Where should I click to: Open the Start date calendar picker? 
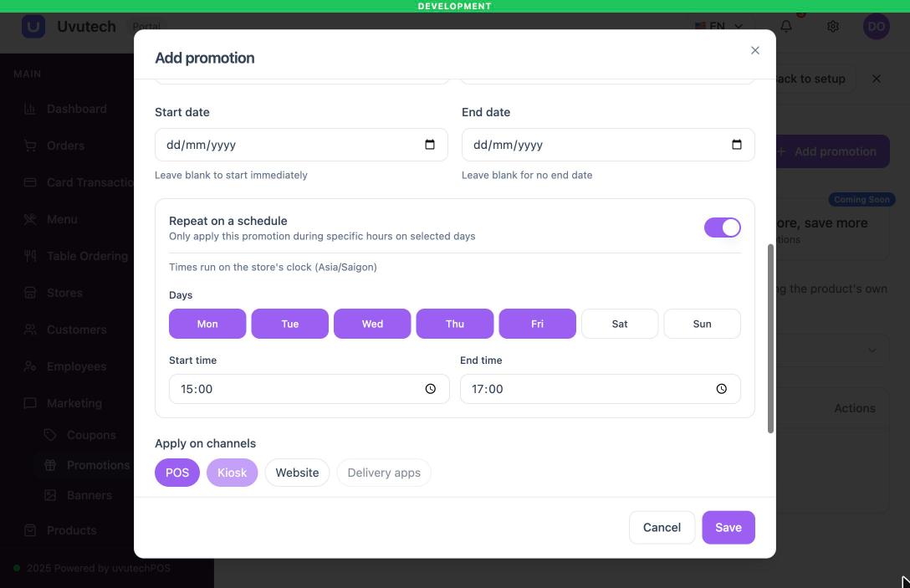point(429,145)
